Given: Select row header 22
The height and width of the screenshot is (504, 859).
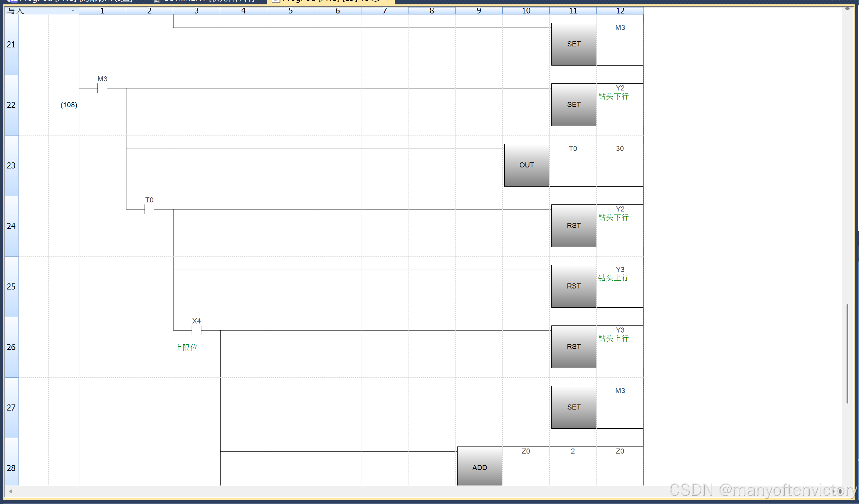Looking at the screenshot, I should click(11, 105).
